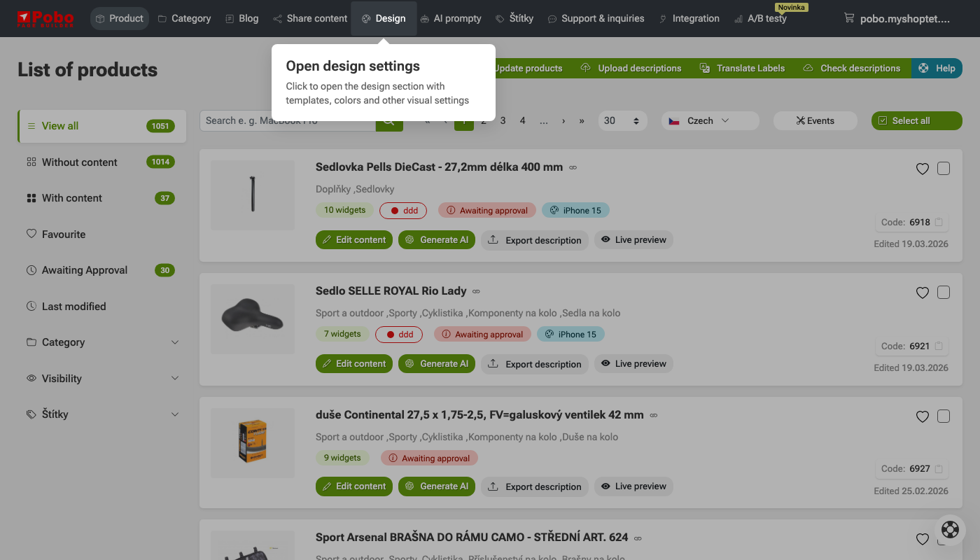Screen dimensions: 980x560
Task: Copy product code 6927 to clipboard
Action: [x=939, y=469]
